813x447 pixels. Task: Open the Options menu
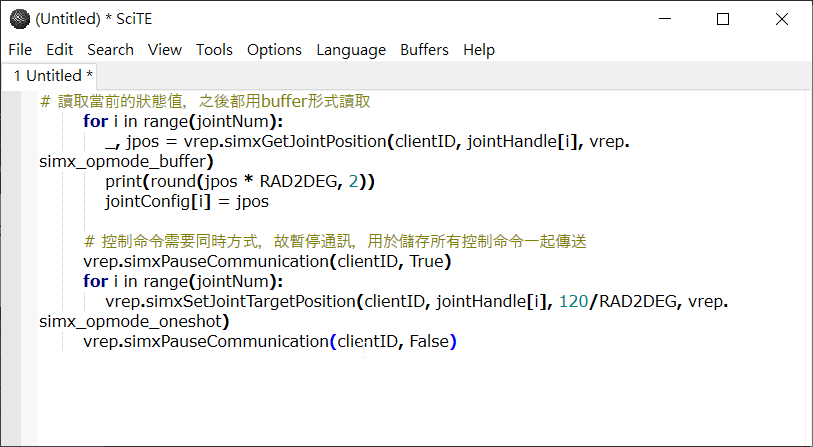click(274, 50)
